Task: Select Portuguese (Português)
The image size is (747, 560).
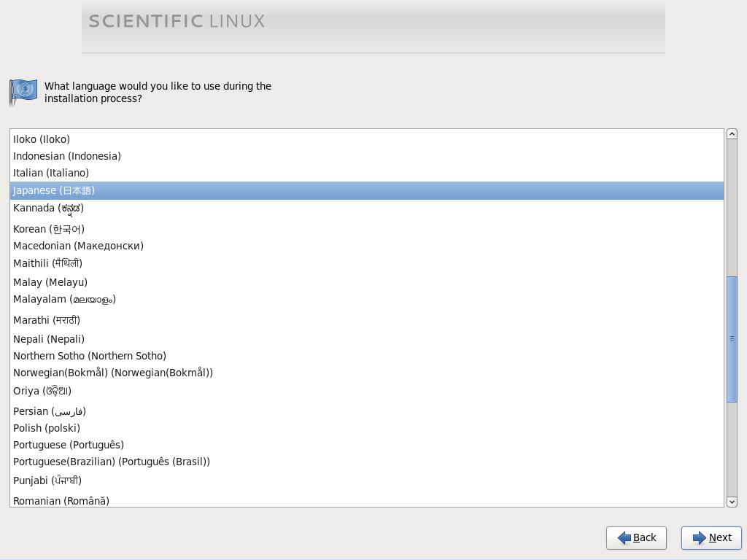Action: pyautogui.click(x=367, y=445)
